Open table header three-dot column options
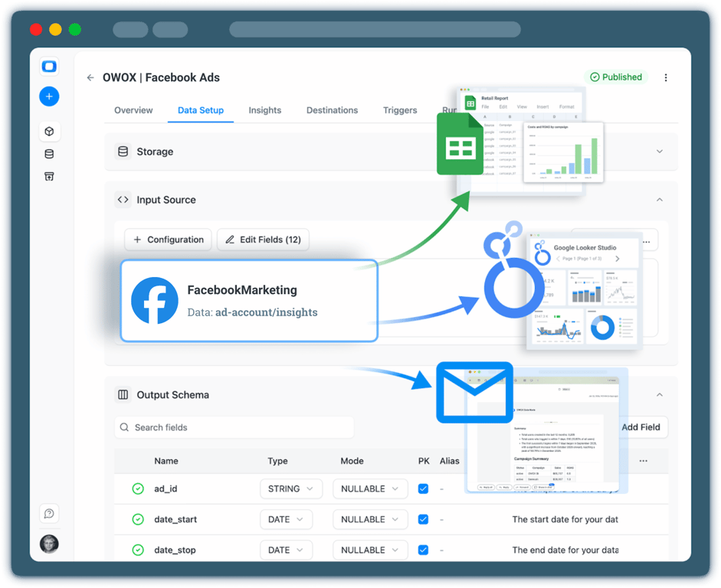The height and width of the screenshot is (588, 721). click(x=644, y=461)
